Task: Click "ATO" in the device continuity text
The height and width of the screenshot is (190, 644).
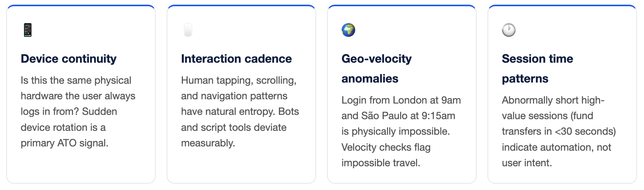Action: click(67, 143)
